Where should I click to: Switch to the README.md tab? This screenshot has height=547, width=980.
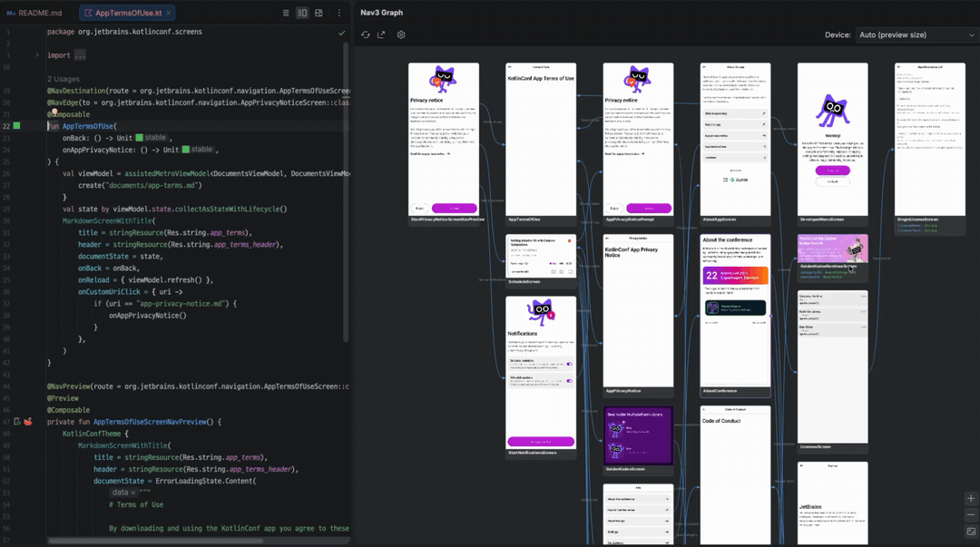(34, 13)
